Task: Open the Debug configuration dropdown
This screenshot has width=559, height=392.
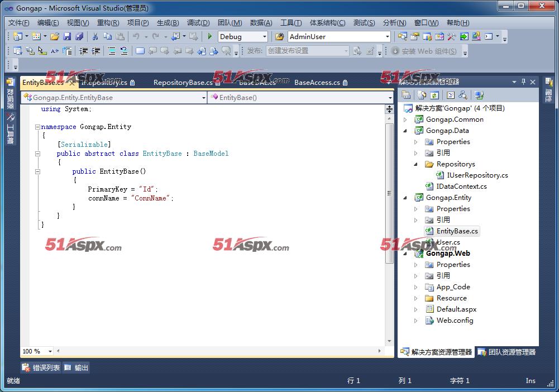Action: tap(264, 36)
